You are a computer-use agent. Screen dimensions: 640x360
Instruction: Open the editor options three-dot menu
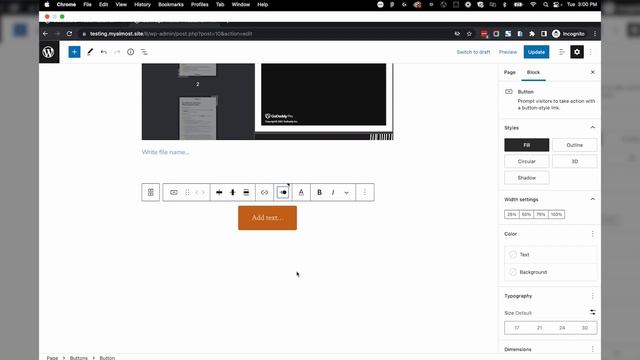point(591,52)
